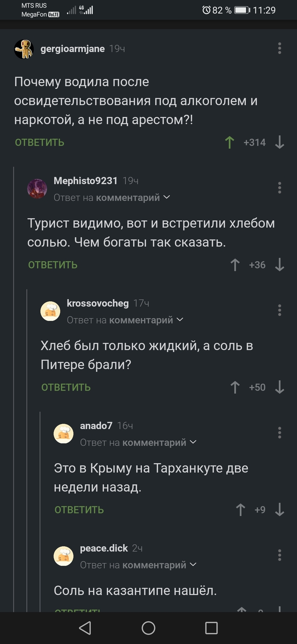
Task: Tap ОТВЕТИТЬ under anado7's comment
Action: 78,509
